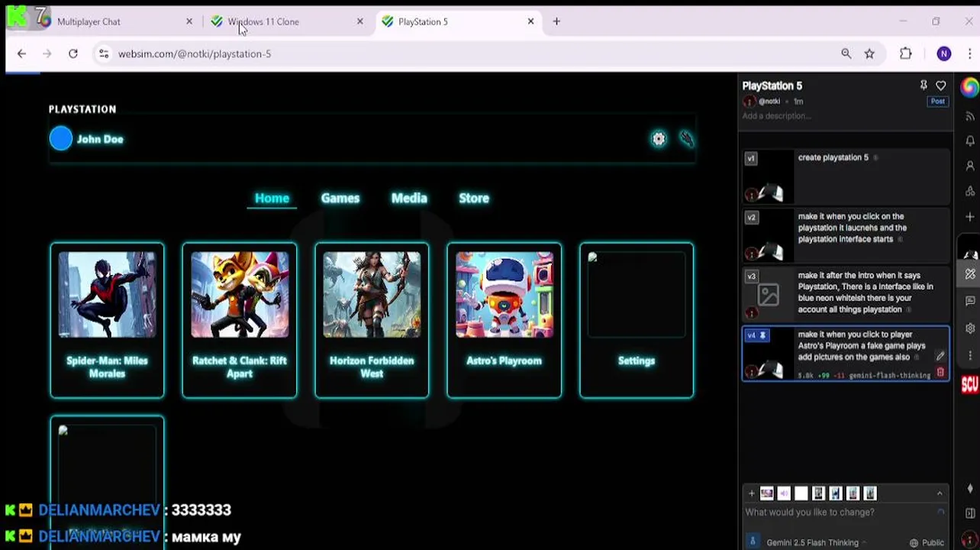This screenshot has width=980, height=550.
Task: Close the Windows 11 Clone browser tab
Action: click(x=360, y=21)
